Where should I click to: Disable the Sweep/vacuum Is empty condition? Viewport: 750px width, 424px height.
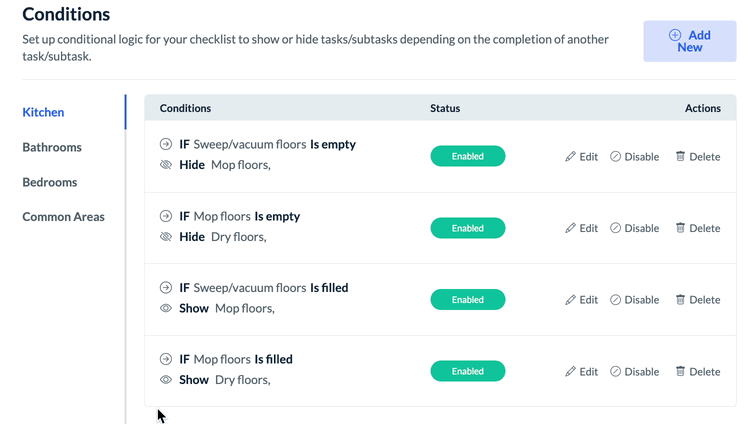click(x=634, y=157)
